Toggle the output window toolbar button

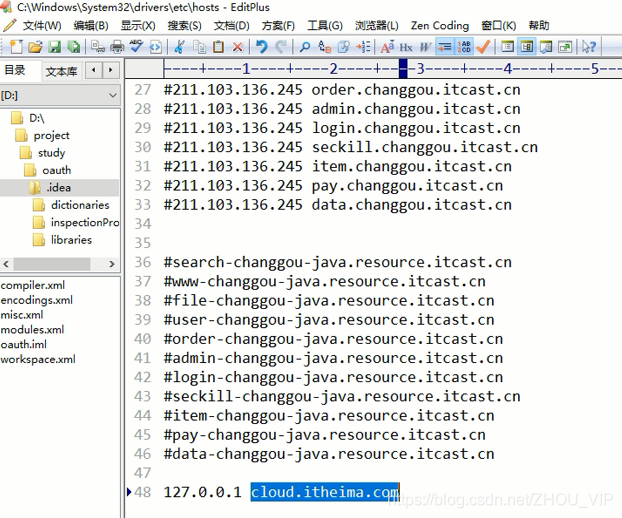click(546, 47)
